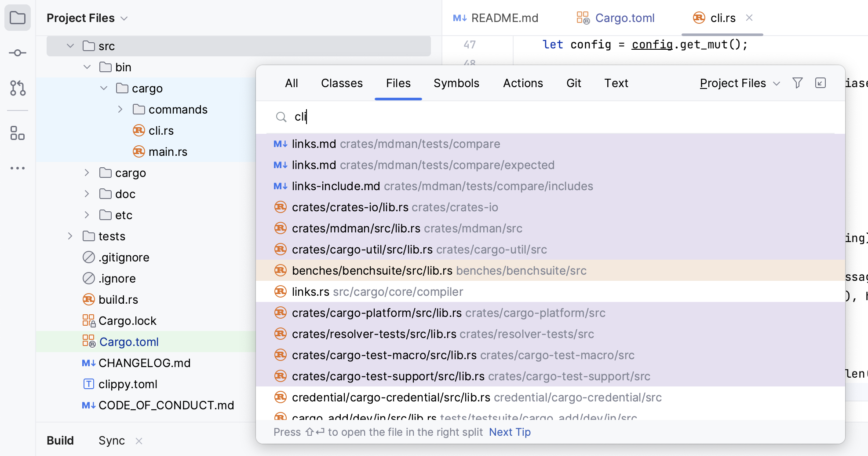Screen dimensions: 868x456
Task: Open the Pull Requests tool window icon
Action: tap(17, 88)
